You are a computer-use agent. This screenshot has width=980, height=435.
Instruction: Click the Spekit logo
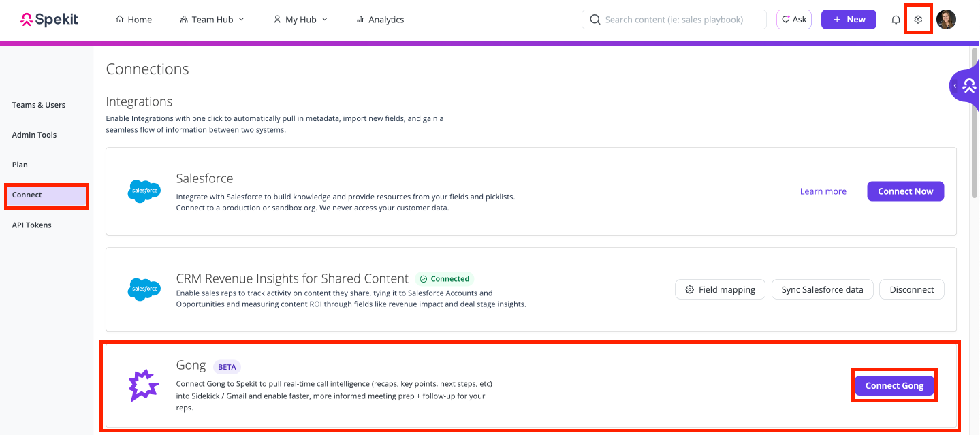click(x=49, y=20)
